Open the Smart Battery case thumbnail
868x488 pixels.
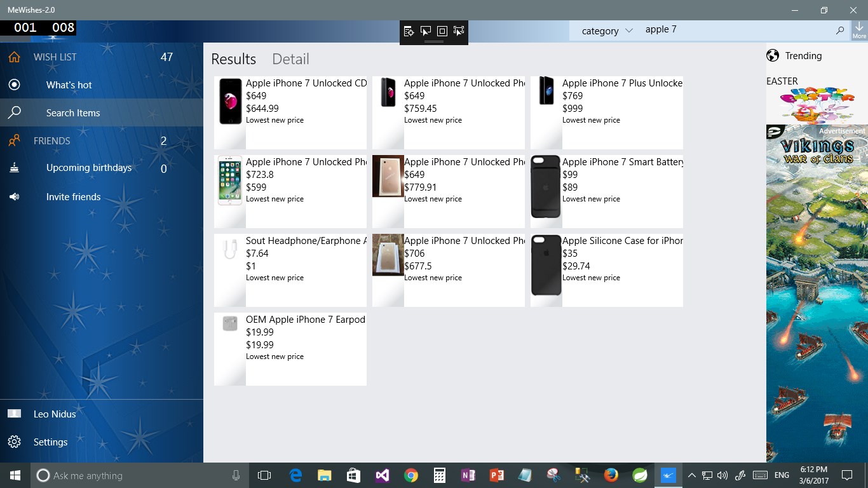546,187
